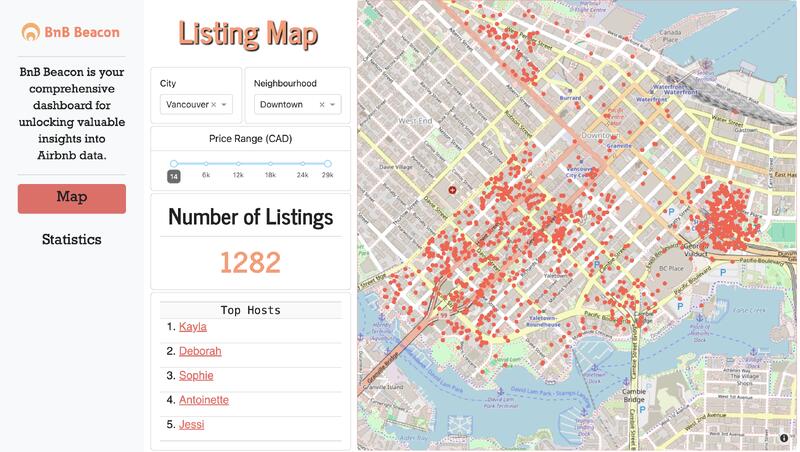This screenshot has width=800, height=452.
Task: Open host Kayla's profile link
Action: click(x=192, y=327)
